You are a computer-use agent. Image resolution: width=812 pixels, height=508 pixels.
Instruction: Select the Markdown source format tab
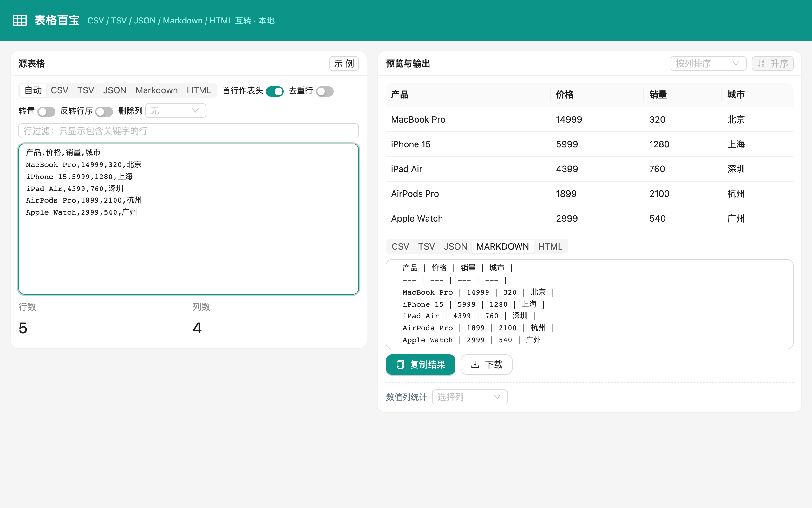point(156,90)
